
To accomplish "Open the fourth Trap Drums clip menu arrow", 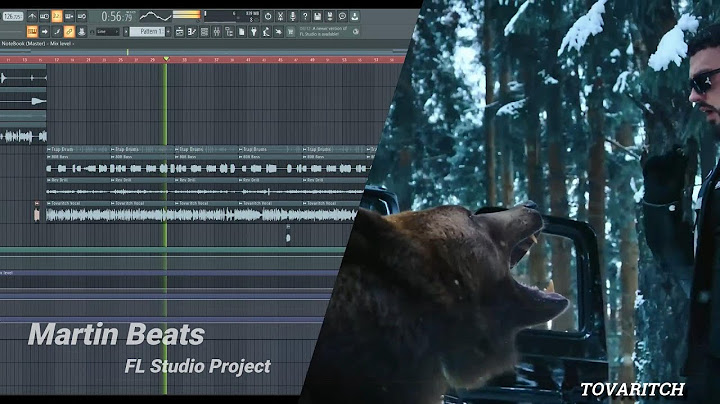I will point(241,149).
